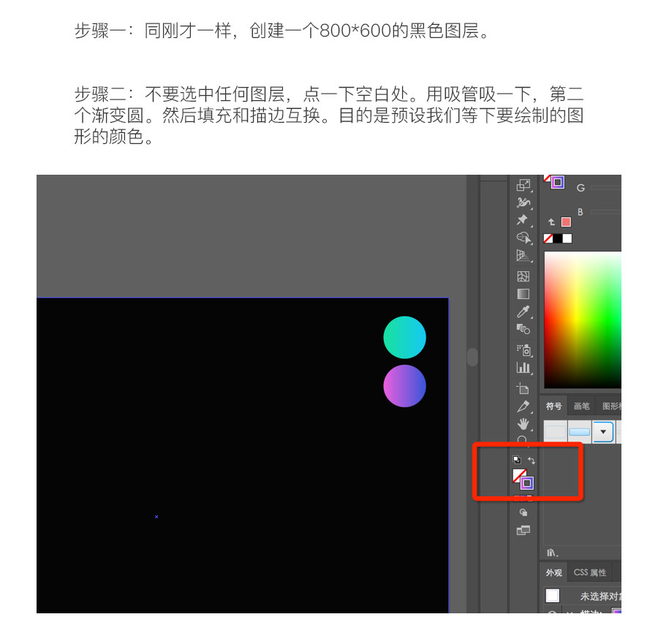This screenshot has height=644, width=658.
Task: Select the Blend tool
Action: pyautogui.click(x=523, y=329)
